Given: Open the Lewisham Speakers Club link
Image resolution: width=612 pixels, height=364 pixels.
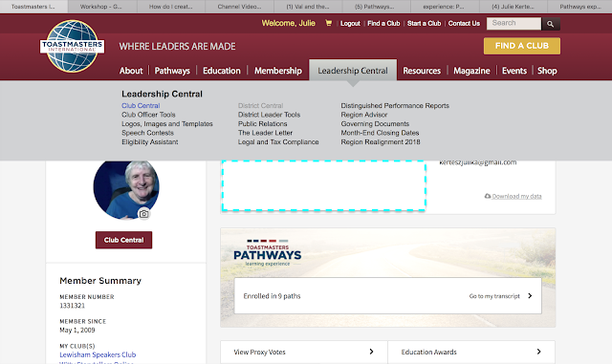Looking at the screenshot, I should 98,354.
